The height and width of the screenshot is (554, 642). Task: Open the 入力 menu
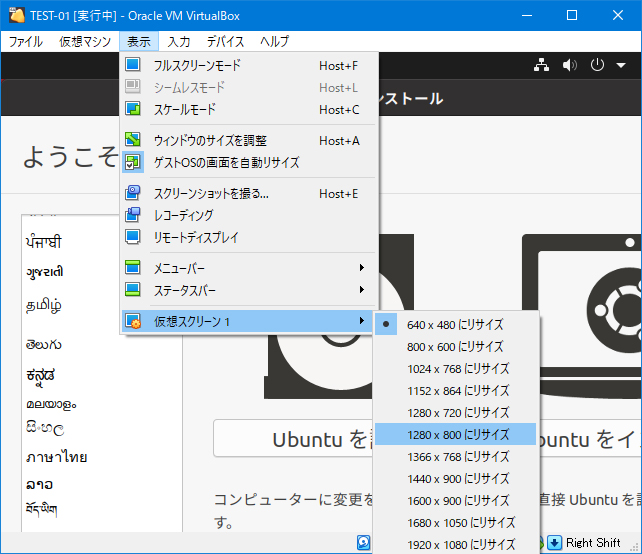tap(179, 41)
